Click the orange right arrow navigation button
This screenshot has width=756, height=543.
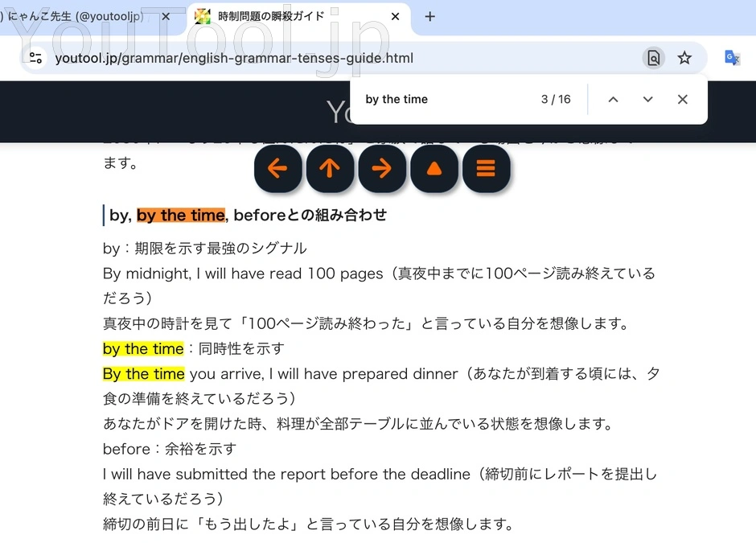pos(382,169)
